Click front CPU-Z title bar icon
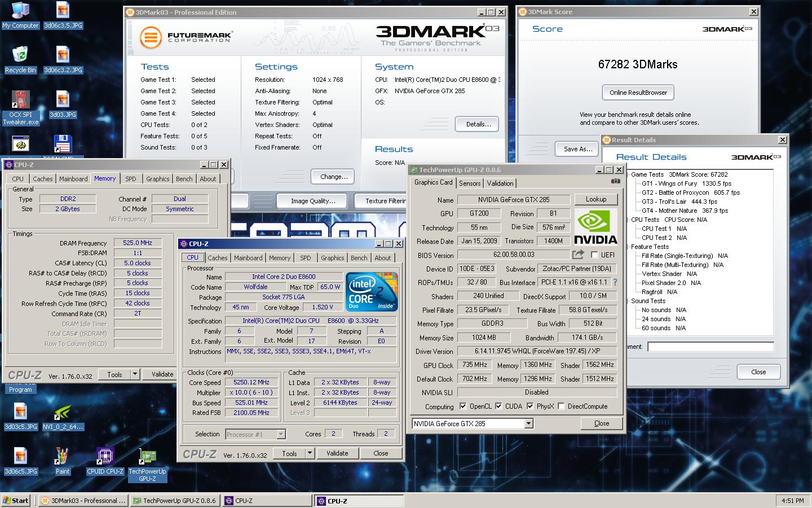Image resolution: width=812 pixels, height=508 pixels. click(183, 243)
